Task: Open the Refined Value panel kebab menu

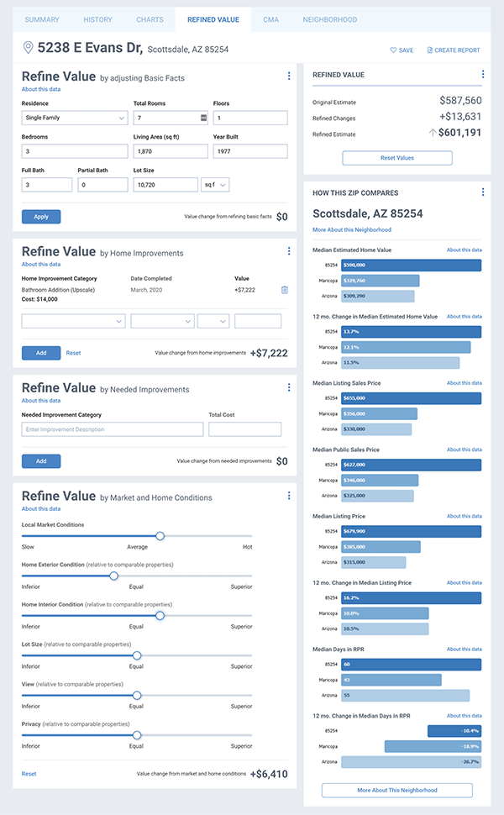Action: (483, 74)
